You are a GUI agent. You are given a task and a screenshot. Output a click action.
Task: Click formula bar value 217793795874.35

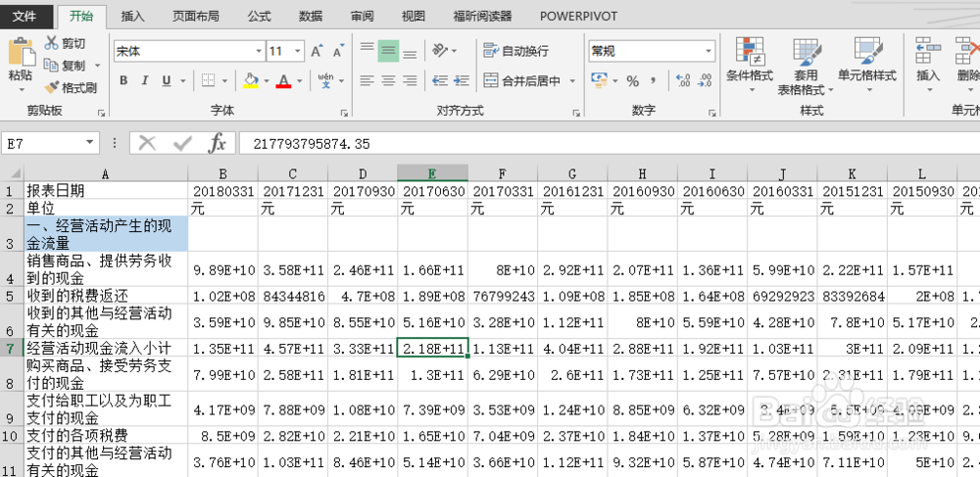tap(312, 144)
